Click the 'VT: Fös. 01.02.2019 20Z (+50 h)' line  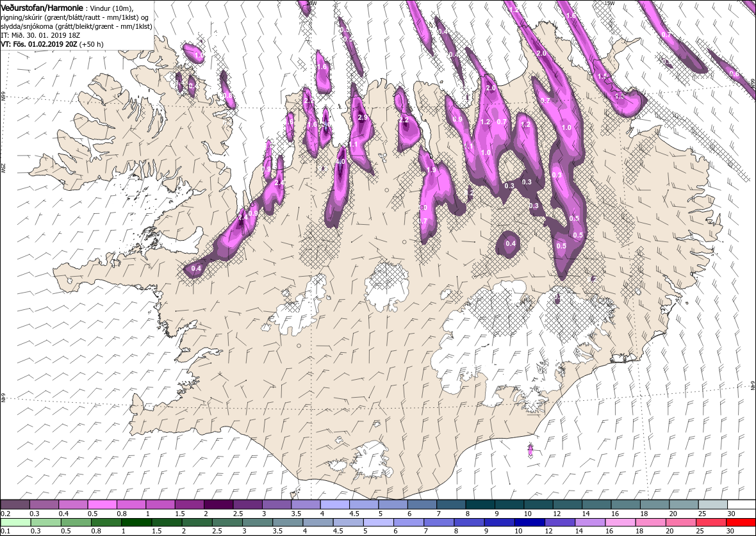[52, 44]
